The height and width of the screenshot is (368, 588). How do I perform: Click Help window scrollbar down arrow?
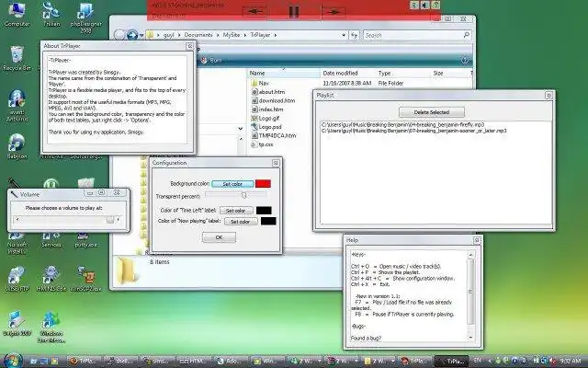pos(470,338)
